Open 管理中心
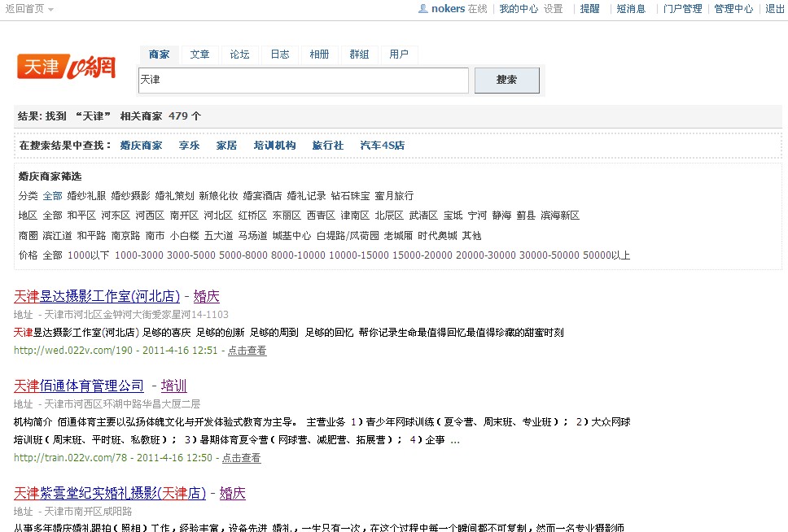The image size is (788, 532). (x=733, y=9)
